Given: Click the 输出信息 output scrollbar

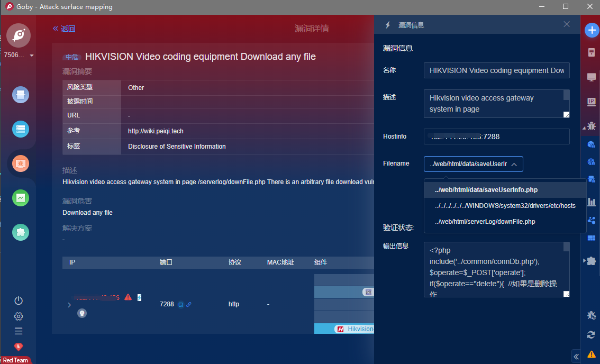Looking at the screenshot, I should pyautogui.click(x=566, y=247).
